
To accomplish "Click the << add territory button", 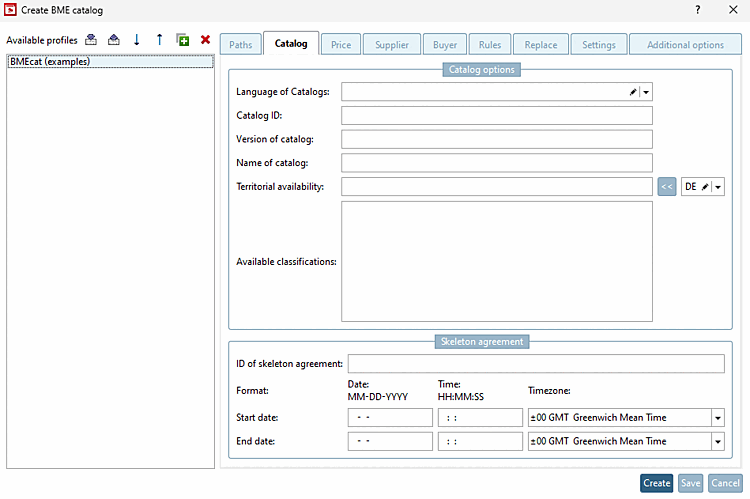I will tap(667, 187).
